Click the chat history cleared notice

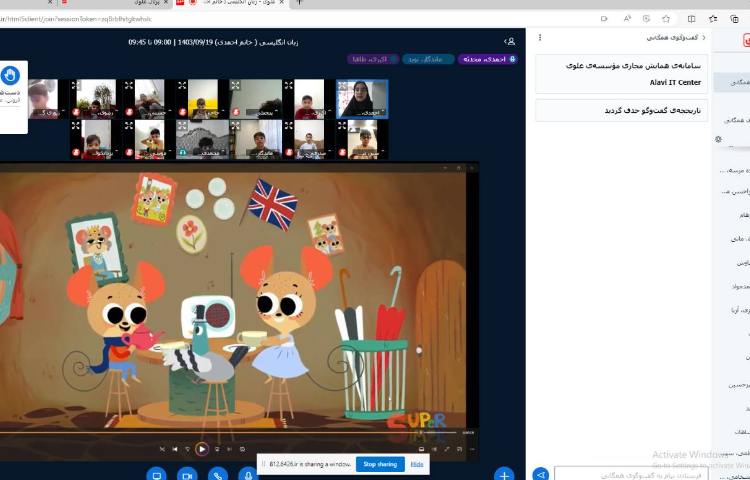(621, 110)
